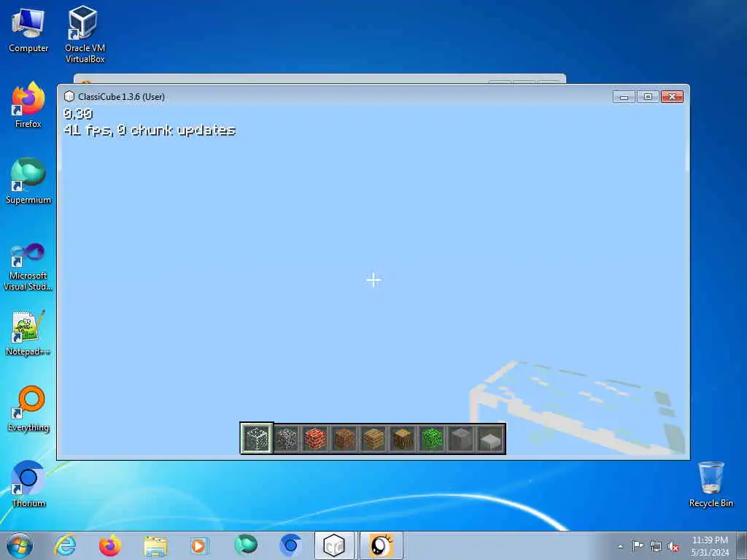747x560 pixels.
Task: Bring the background window title bar forward
Action: [x=320, y=79]
